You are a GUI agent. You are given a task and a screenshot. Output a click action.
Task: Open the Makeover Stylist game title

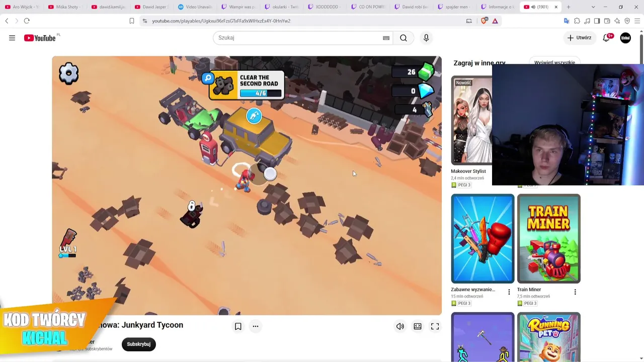468,171
